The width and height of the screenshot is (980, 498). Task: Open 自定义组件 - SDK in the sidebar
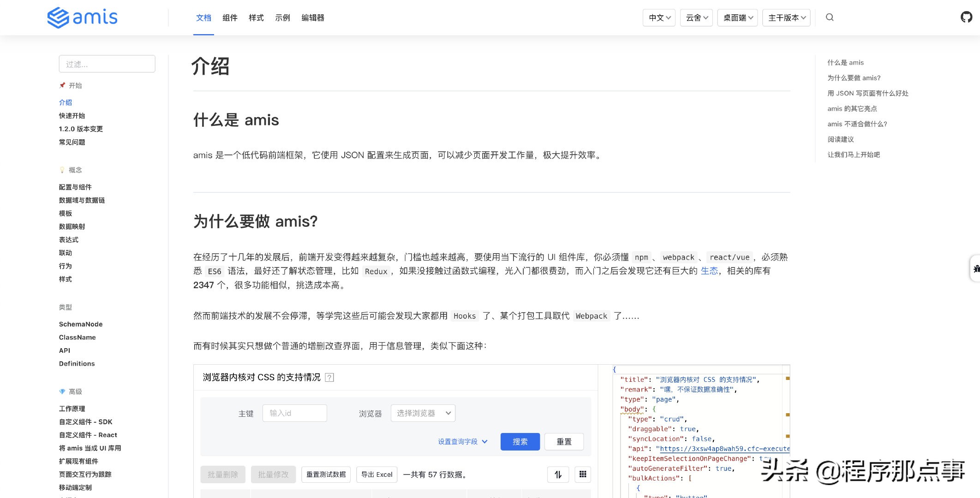coord(86,422)
